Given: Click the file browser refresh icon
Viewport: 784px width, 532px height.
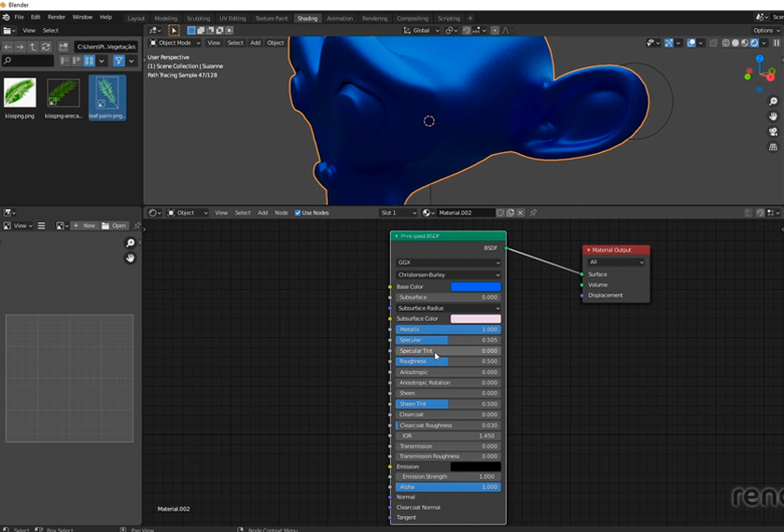Looking at the screenshot, I should pyautogui.click(x=47, y=47).
